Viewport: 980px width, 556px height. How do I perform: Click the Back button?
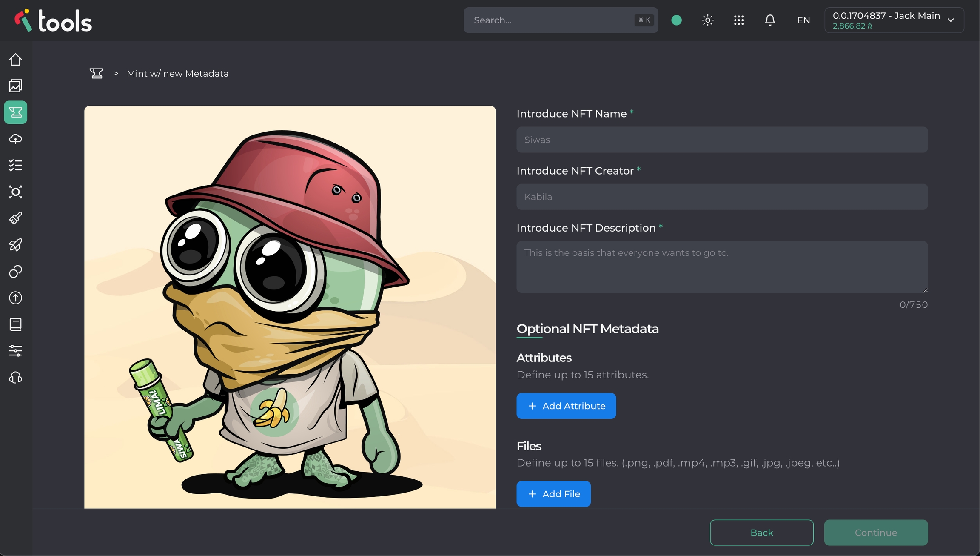coord(761,533)
